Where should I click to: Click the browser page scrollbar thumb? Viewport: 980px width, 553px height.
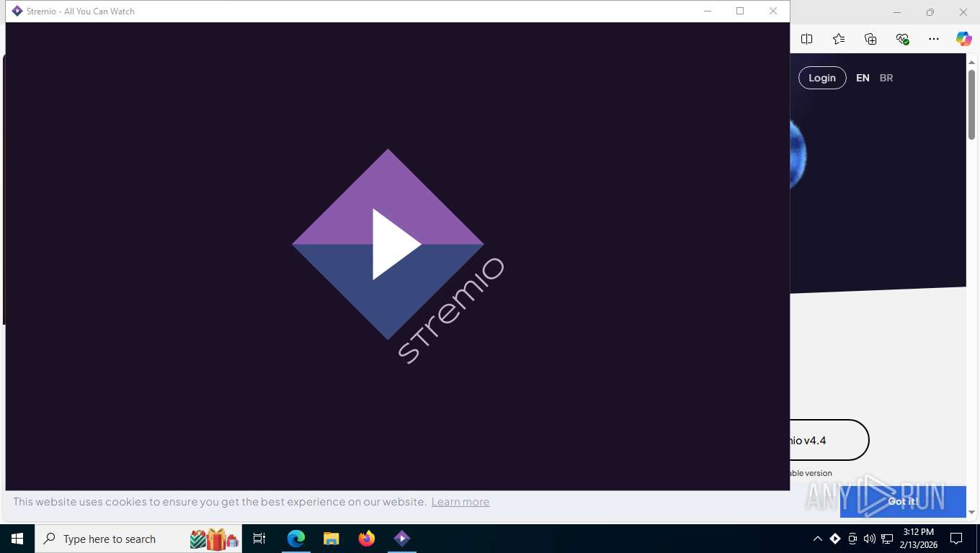click(971, 104)
